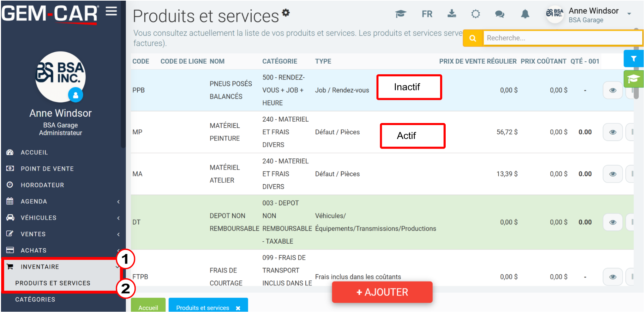644x312 pixels.
Task: Click the 56,72 $ price cell
Action: 507,132
